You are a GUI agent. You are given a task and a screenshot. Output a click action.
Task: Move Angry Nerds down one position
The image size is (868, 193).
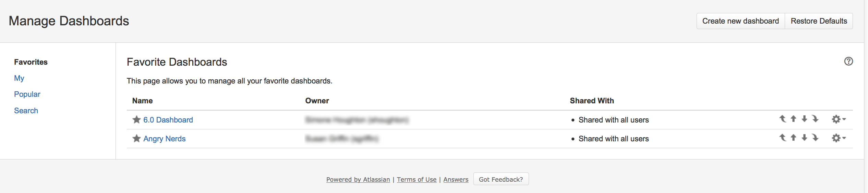(x=804, y=138)
